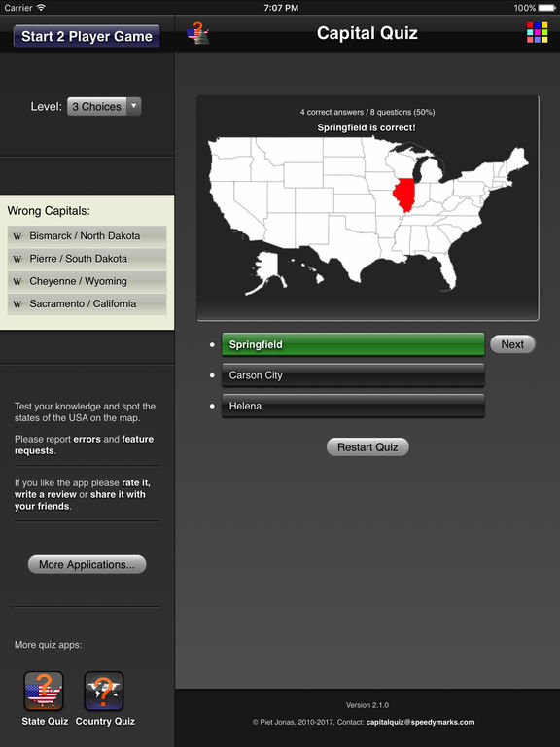Select the Carson City answer option

353,375
